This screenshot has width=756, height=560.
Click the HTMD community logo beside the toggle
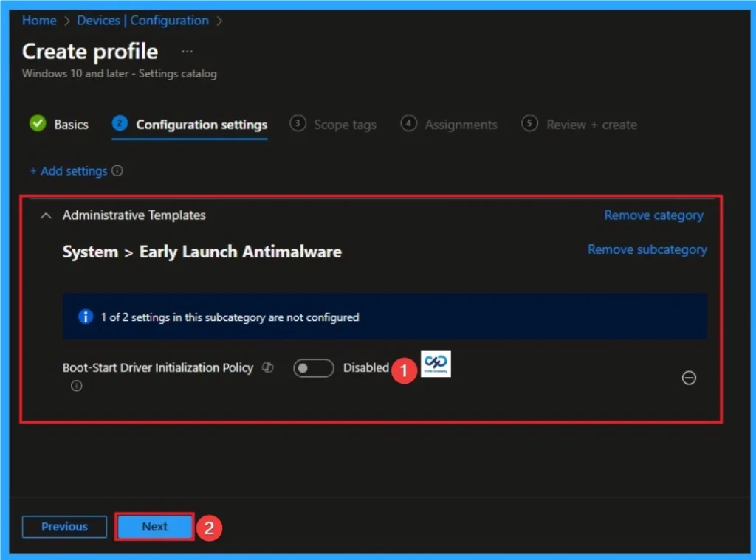pyautogui.click(x=435, y=363)
